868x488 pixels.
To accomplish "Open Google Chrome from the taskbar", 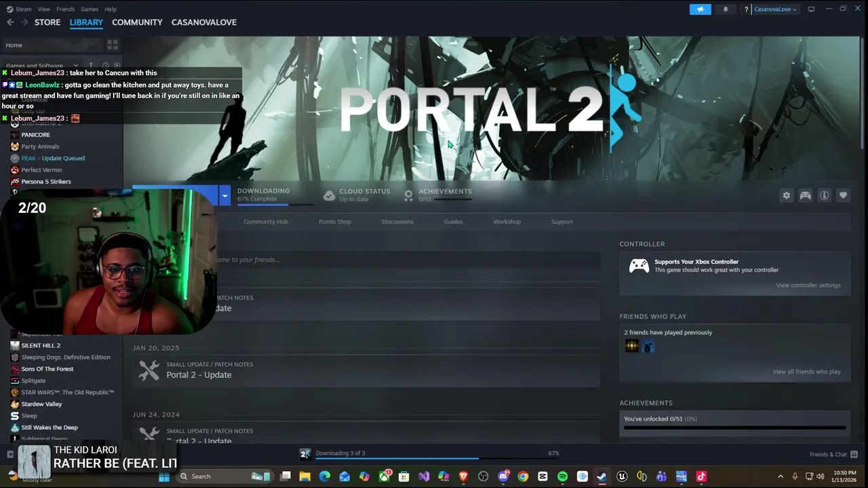I will pyautogui.click(x=523, y=476).
